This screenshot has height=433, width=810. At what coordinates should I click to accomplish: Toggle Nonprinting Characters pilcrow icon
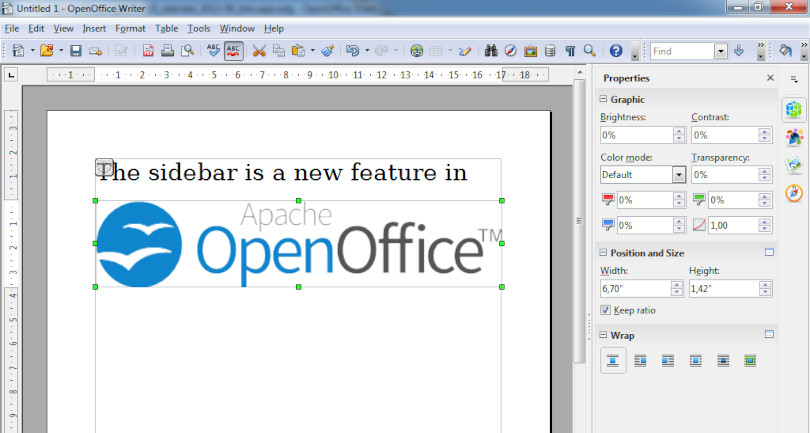[x=570, y=51]
